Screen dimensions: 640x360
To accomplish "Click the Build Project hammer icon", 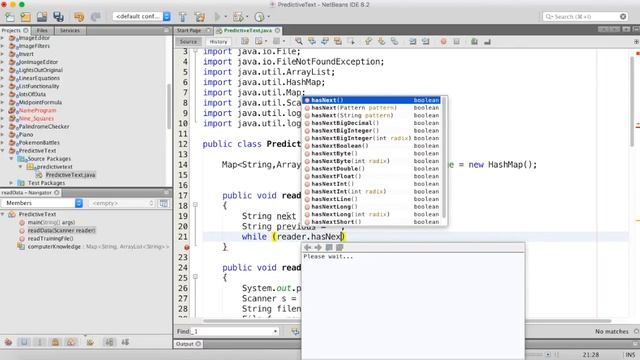I will (182, 17).
